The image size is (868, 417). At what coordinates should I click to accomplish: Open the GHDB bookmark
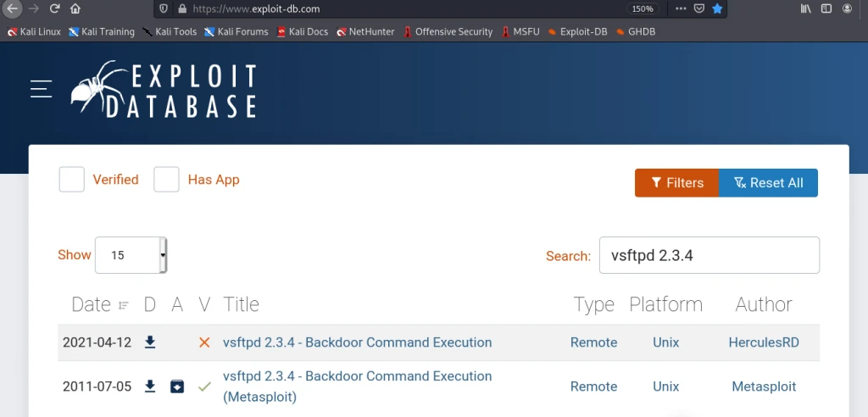click(x=636, y=31)
